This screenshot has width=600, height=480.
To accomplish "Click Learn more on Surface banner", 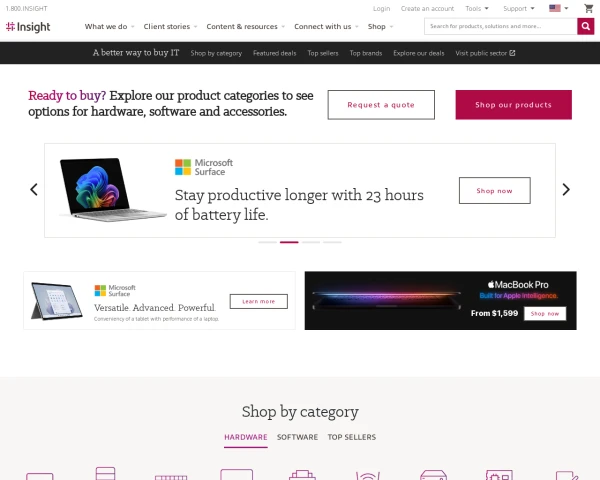I will [x=259, y=301].
